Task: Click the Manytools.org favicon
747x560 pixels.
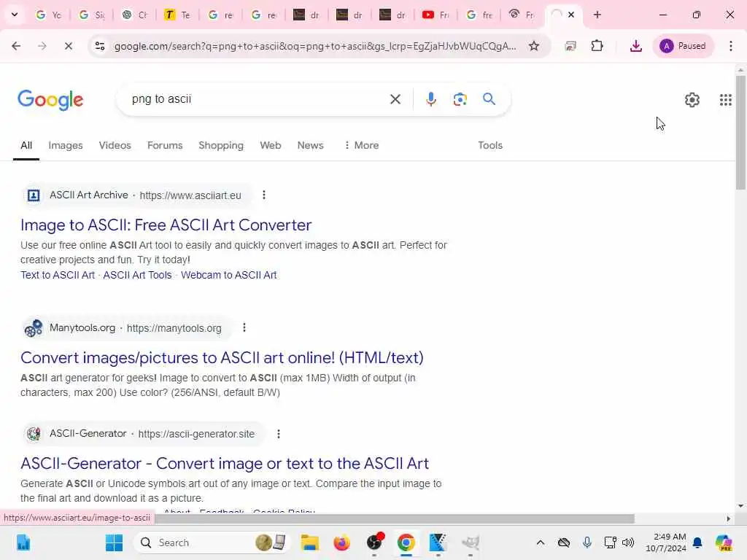Action: 34,328
